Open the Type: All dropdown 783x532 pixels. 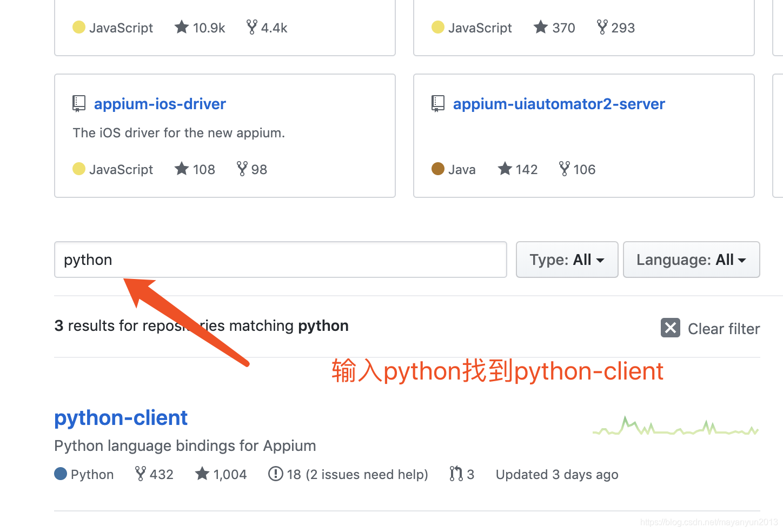[x=567, y=260]
